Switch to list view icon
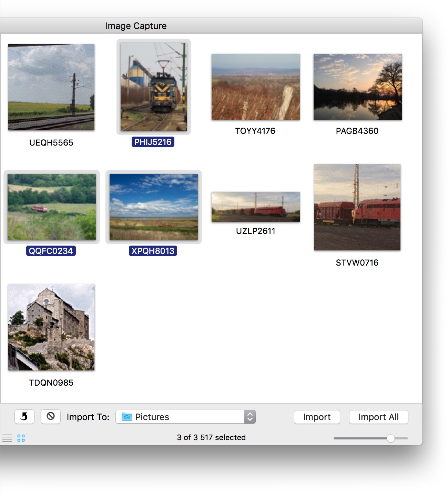This screenshot has height=496, width=448. [7, 438]
